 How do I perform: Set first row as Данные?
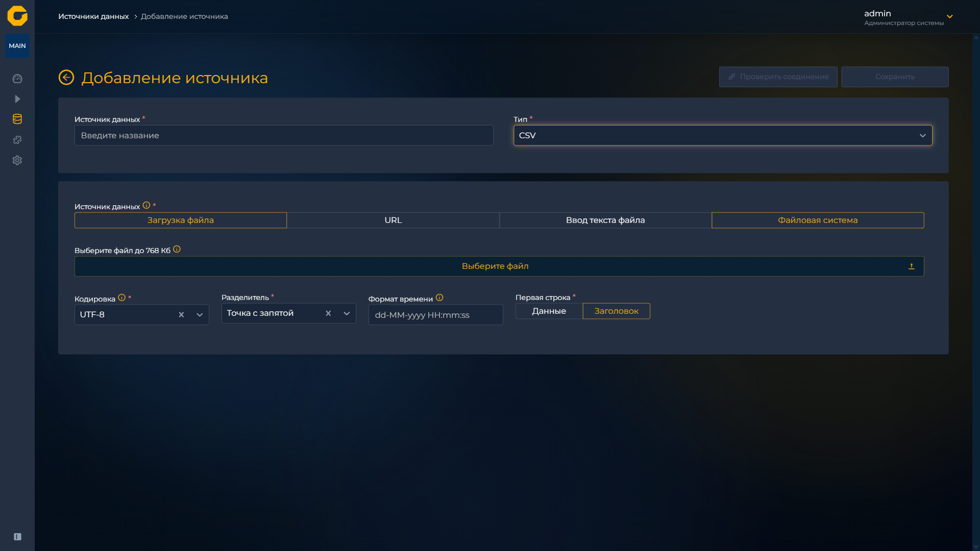click(549, 311)
